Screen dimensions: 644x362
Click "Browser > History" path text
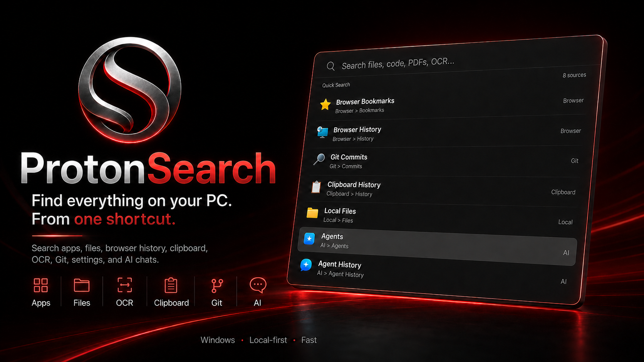click(x=353, y=139)
